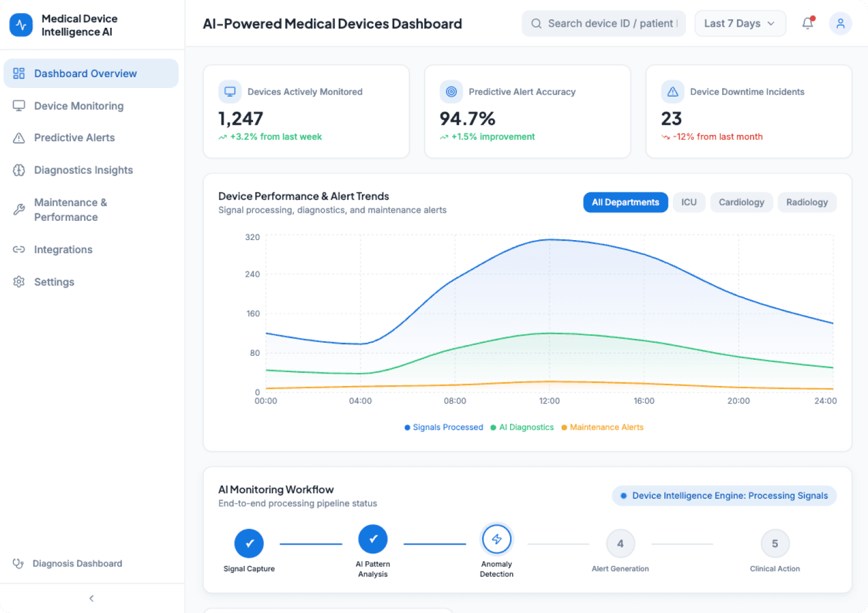Viewport: 868px width, 613px height.
Task: Click the user profile icon
Action: click(840, 23)
